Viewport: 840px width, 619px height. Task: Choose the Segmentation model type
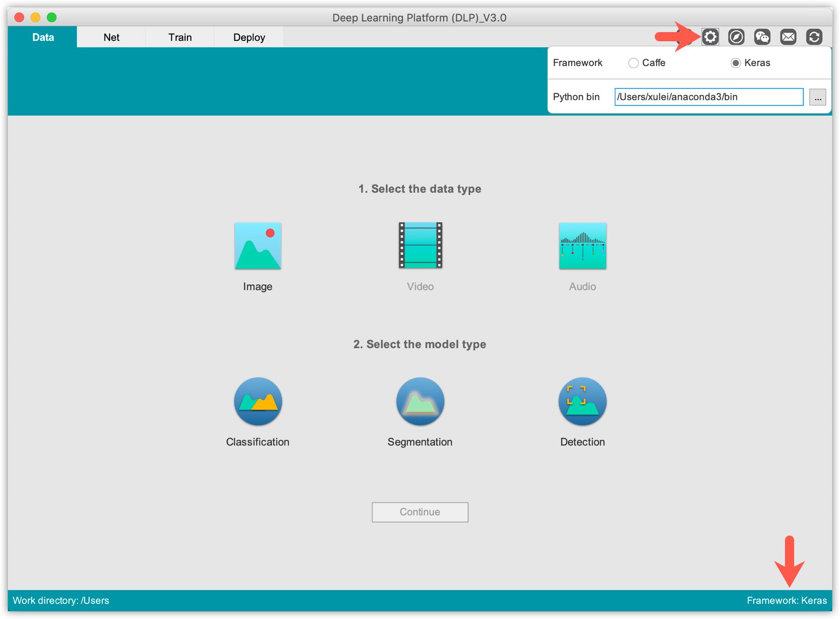[420, 402]
